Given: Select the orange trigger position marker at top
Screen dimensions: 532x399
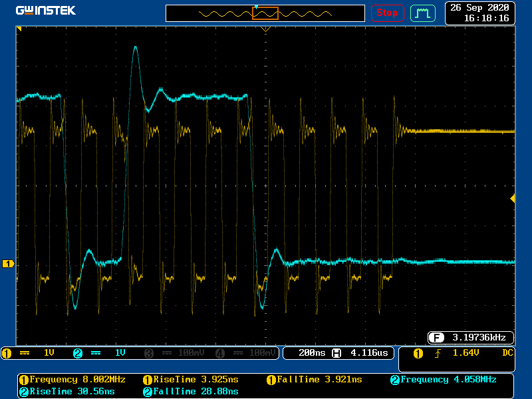Looking at the screenshot, I should coord(265,29).
